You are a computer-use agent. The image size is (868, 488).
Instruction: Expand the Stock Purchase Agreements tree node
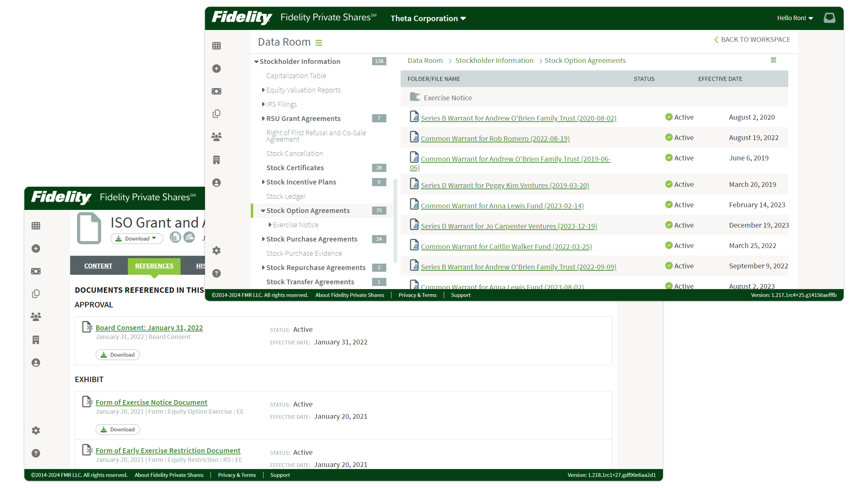(263, 239)
